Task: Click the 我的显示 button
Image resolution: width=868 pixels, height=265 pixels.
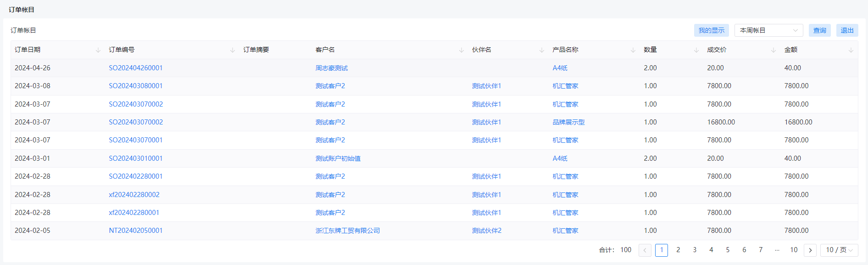Action: click(x=711, y=30)
